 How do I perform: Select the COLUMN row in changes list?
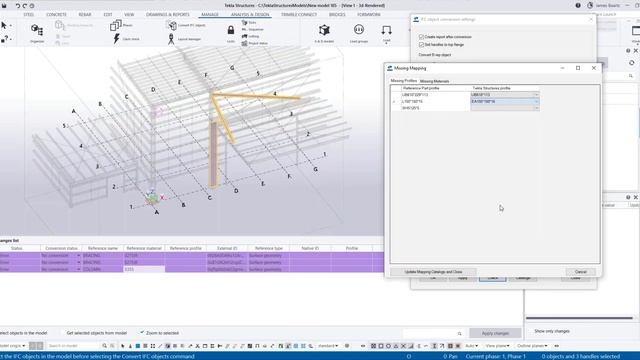point(192,269)
